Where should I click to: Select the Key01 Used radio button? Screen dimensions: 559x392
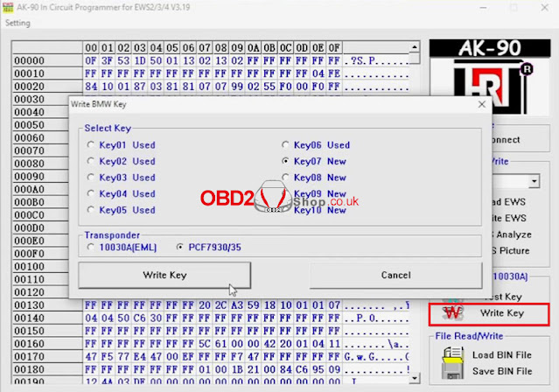(x=91, y=145)
